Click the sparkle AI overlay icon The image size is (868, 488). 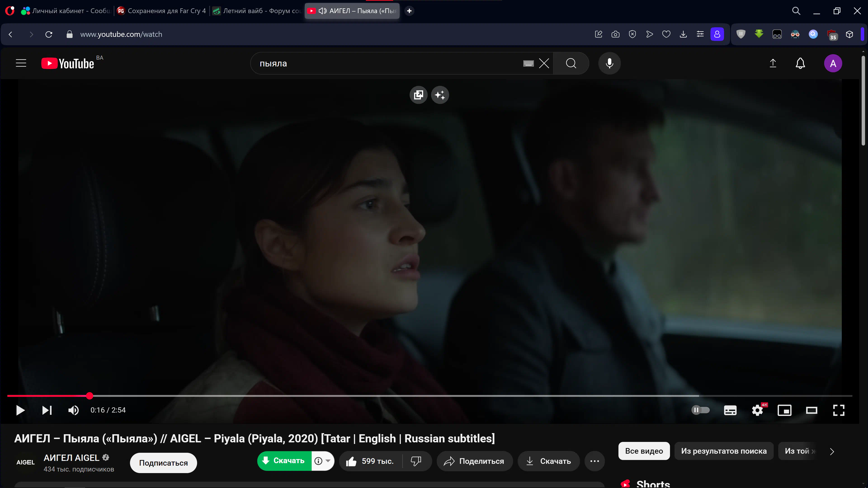pyautogui.click(x=440, y=95)
